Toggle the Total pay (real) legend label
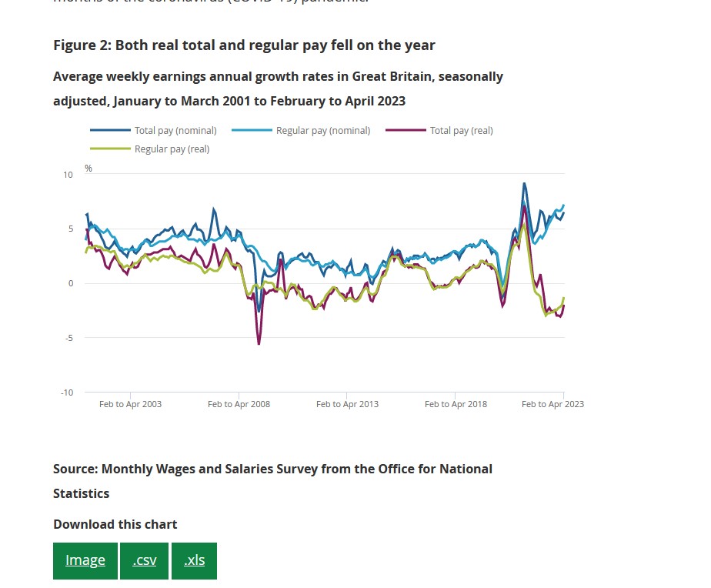This screenshot has height=588, width=711. tap(461, 131)
